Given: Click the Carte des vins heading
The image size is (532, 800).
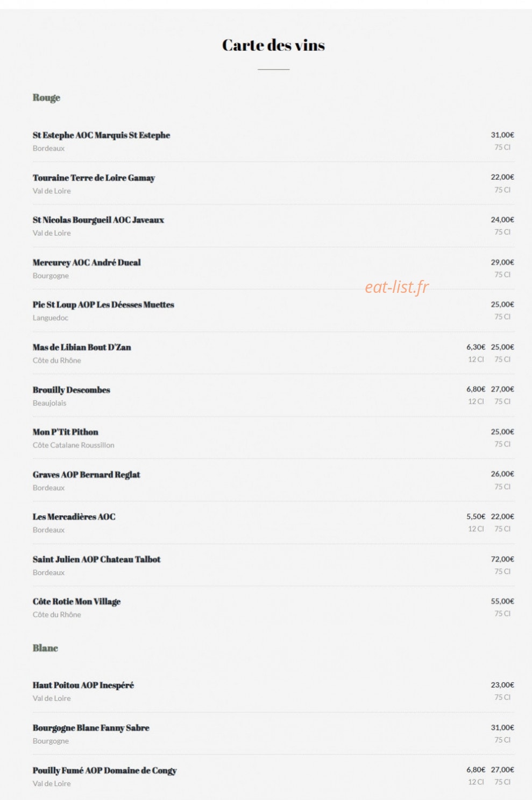Looking at the screenshot, I should click(273, 45).
